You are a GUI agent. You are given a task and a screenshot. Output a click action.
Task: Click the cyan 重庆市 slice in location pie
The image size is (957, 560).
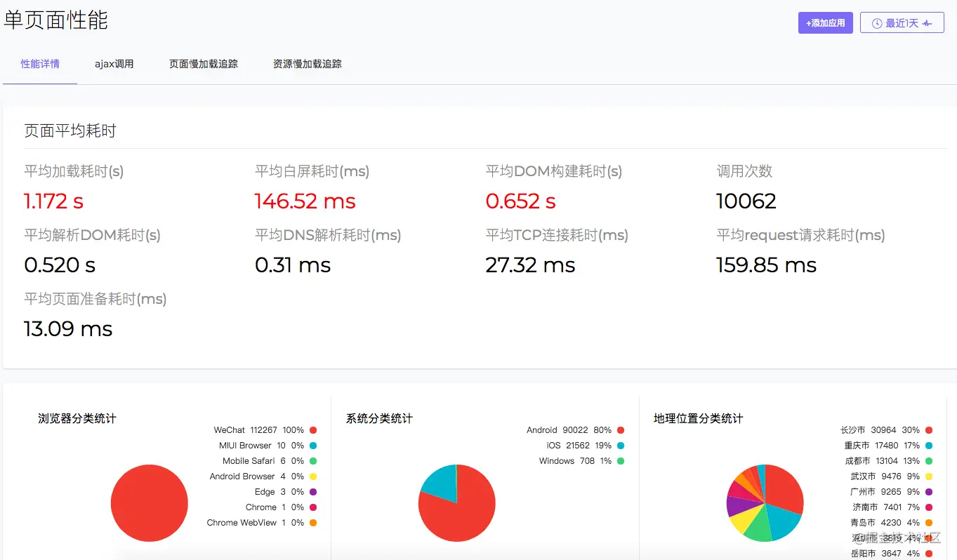click(x=781, y=519)
